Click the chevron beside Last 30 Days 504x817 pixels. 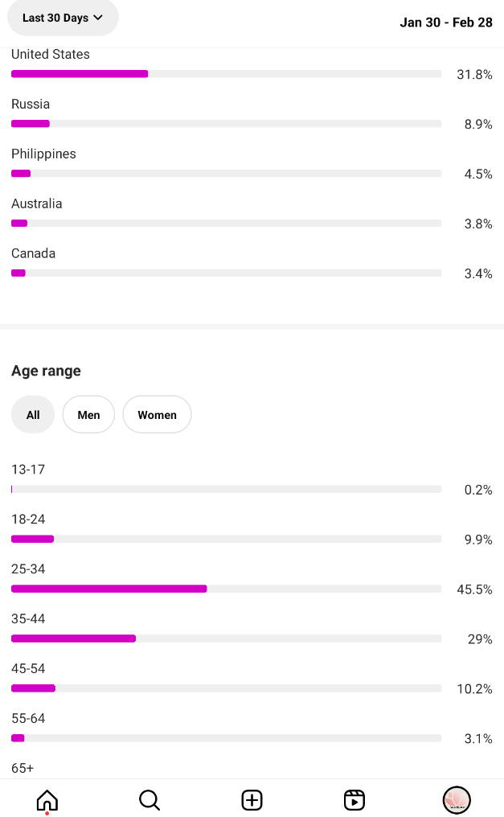pyautogui.click(x=98, y=18)
